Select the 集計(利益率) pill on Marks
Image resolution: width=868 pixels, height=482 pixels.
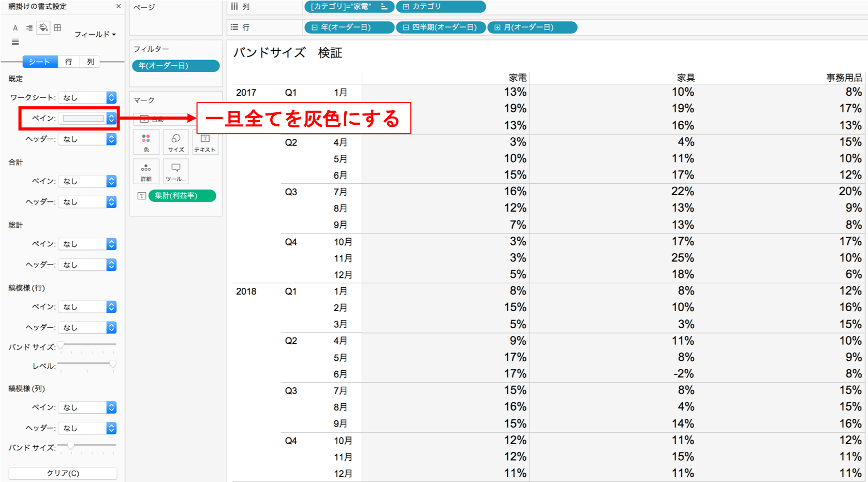pyautogui.click(x=182, y=196)
